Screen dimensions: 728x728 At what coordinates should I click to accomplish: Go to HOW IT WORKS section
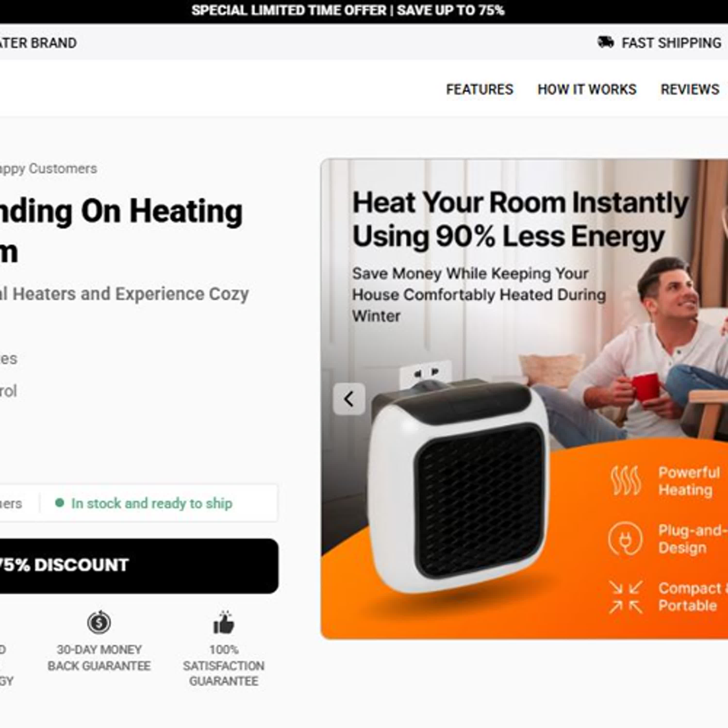tap(587, 89)
